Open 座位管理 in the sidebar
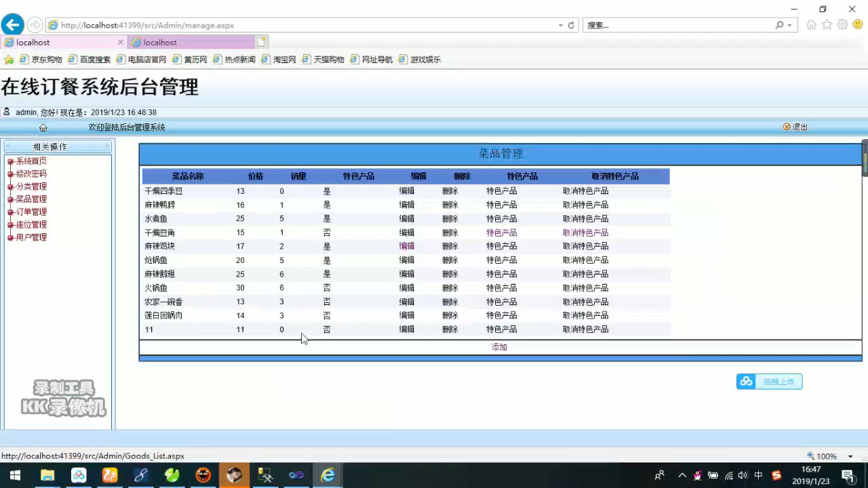Screen dimensions: 868x488 coord(31,224)
